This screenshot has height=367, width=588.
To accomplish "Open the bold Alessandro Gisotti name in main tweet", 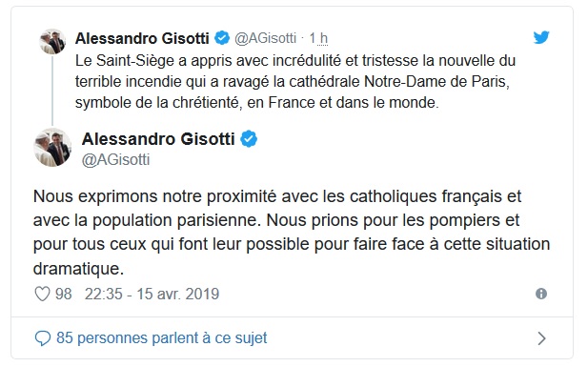I will click(x=158, y=139).
